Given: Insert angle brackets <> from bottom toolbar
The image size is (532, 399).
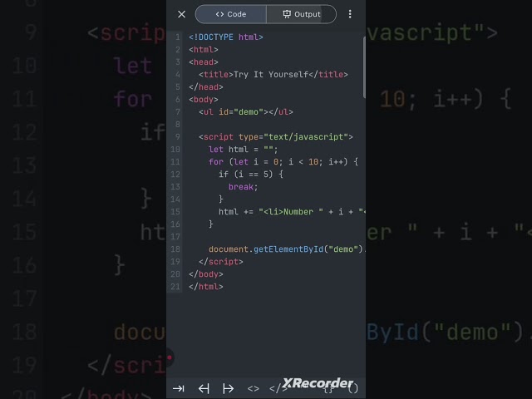Looking at the screenshot, I should tap(253, 389).
